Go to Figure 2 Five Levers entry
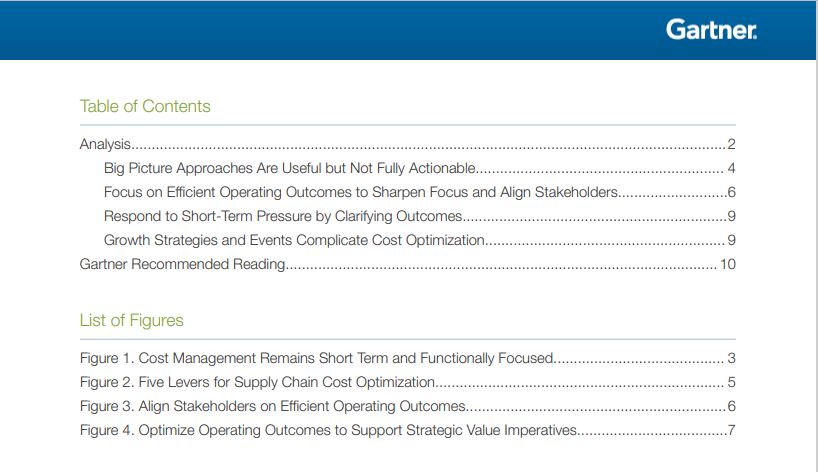 click(407, 382)
